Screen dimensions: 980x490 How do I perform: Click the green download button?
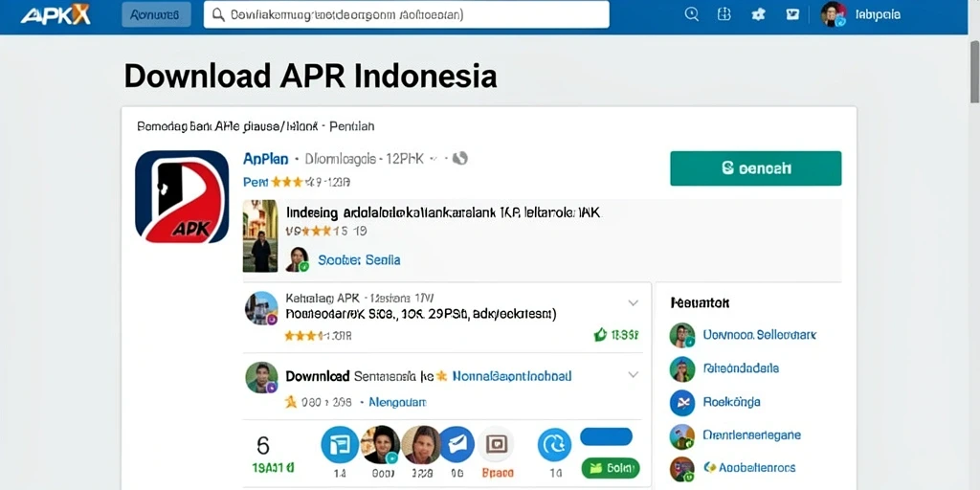click(x=756, y=168)
